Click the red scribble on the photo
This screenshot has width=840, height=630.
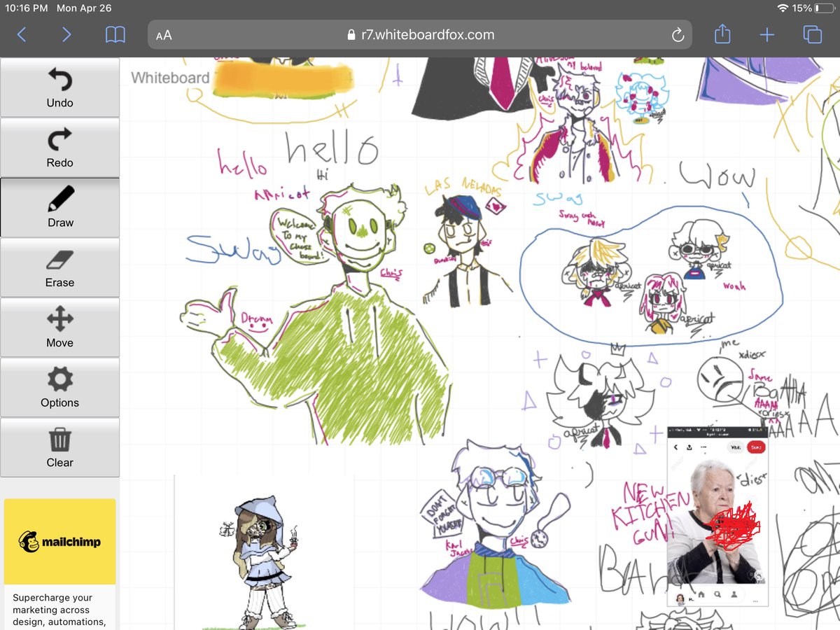point(732,527)
